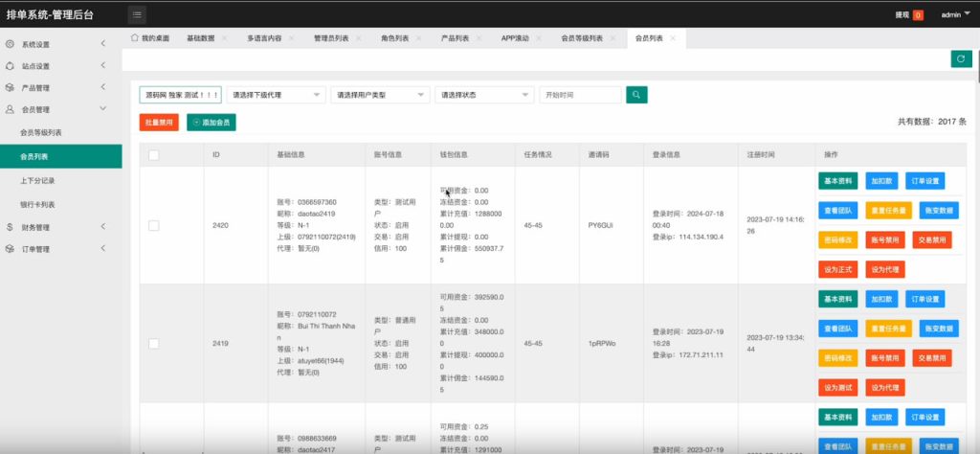Image resolution: width=980 pixels, height=454 pixels.
Task: Toggle the sidebar with the hamburger menu icon
Action: tap(138, 14)
